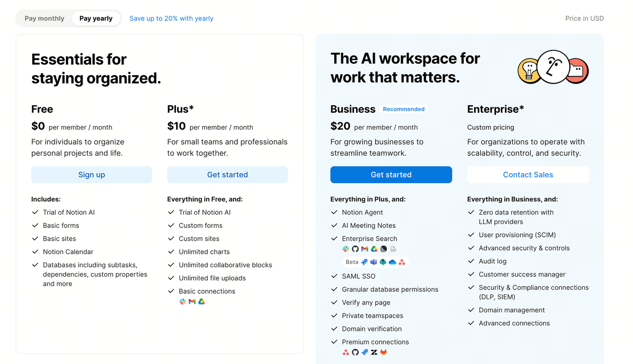Click the GitLab icon under Premium connections
This screenshot has width=633, height=364.
click(x=383, y=352)
